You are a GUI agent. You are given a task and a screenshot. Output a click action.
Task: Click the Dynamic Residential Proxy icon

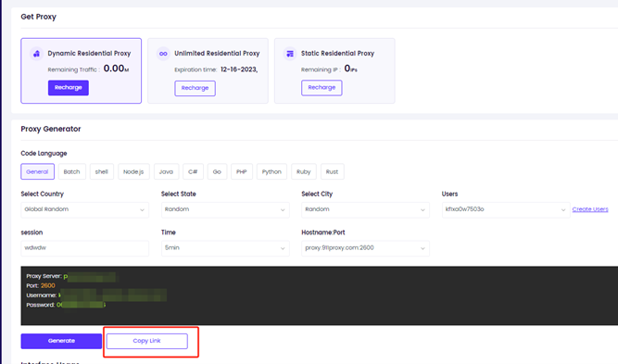37,54
